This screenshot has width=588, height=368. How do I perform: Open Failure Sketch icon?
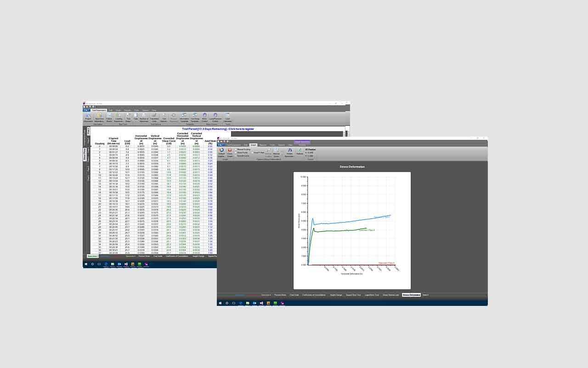click(x=109, y=117)
